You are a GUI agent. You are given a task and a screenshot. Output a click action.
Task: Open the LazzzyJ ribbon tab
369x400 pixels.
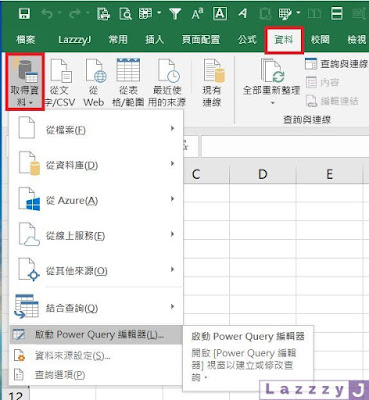pyautogui.click(x=75, y=40)
